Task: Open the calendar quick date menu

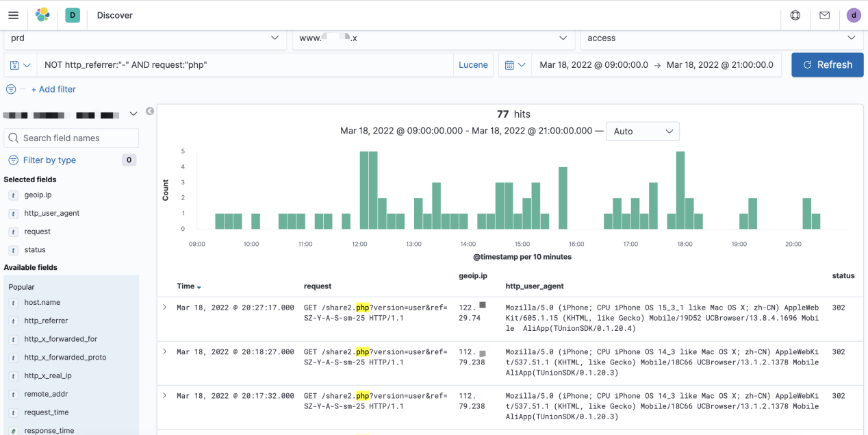Action: pos(514,65)
